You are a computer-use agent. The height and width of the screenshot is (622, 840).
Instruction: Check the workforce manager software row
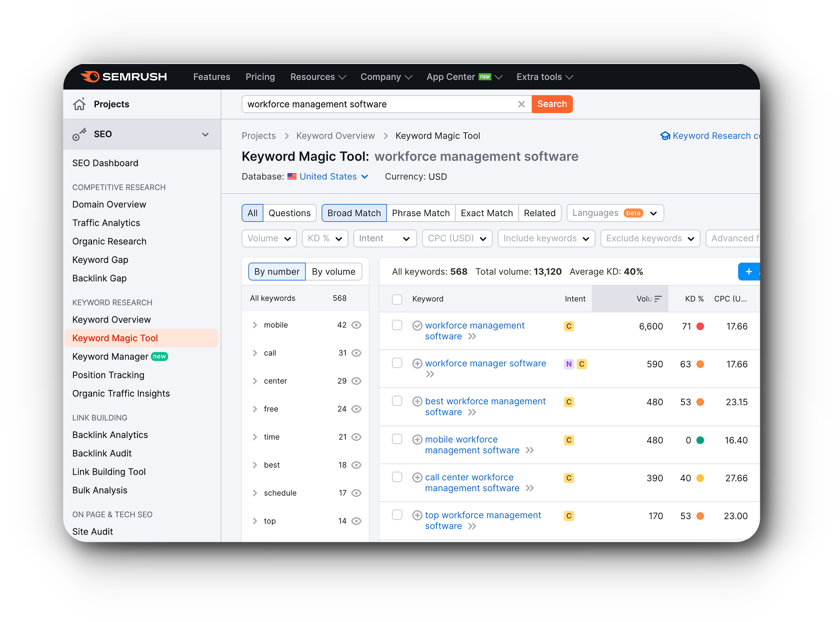click(397, 363)
